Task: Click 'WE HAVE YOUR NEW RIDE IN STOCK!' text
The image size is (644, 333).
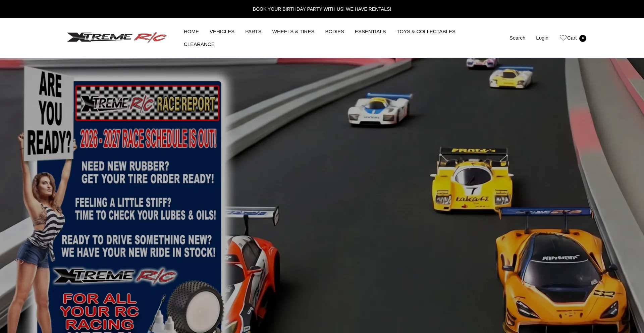Action: tap(138, 253)
